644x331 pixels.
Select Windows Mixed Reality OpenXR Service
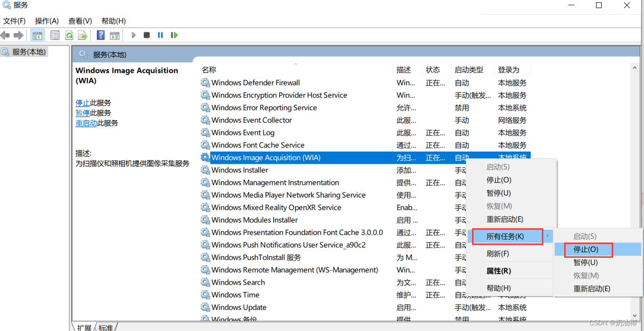coord(276,207)
